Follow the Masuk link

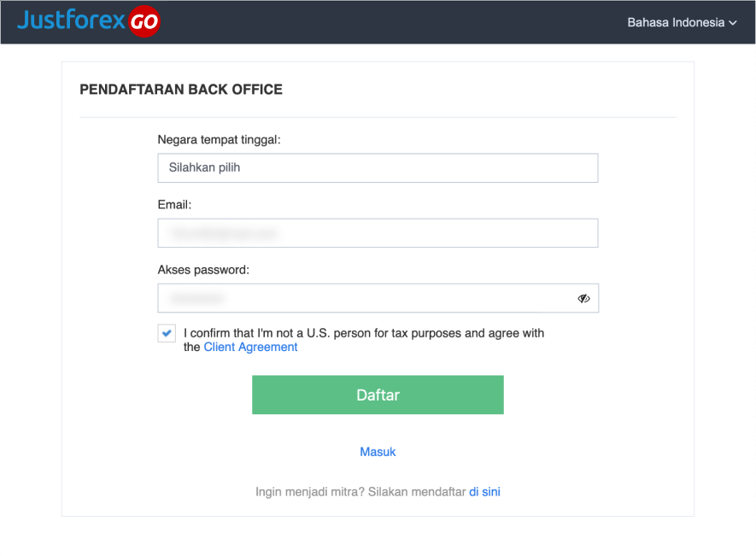pos(378,452)
